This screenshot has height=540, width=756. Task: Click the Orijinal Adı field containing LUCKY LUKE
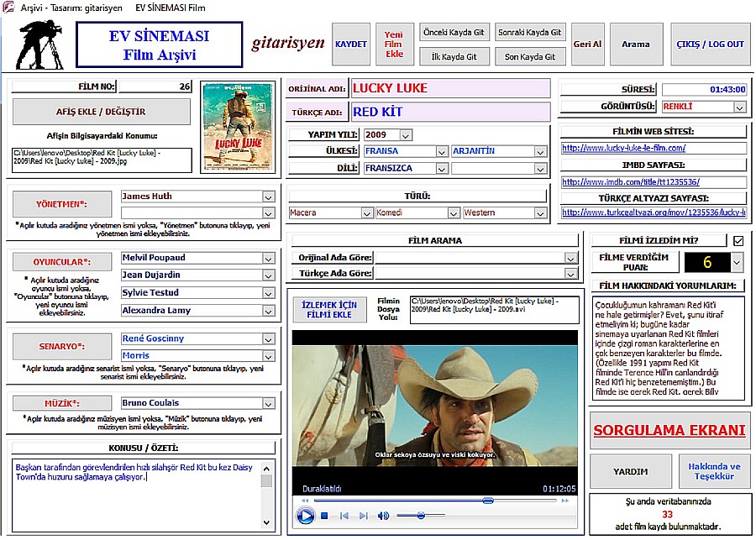pos(450,88)
